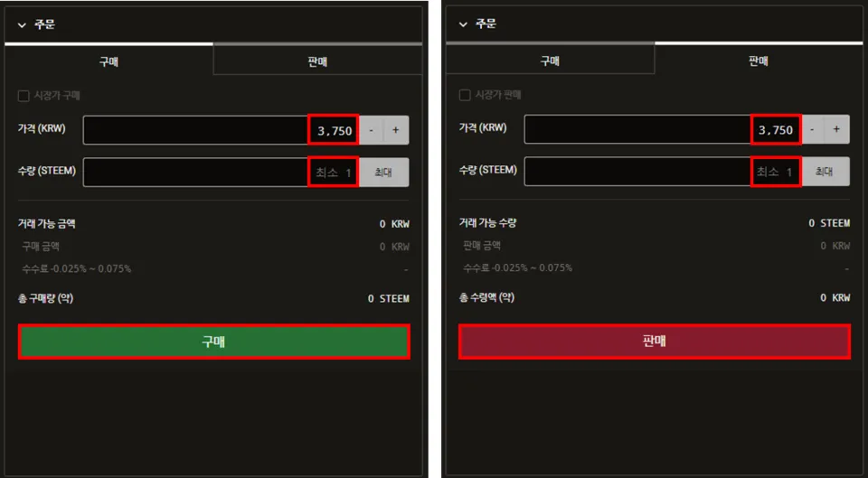Decrease buy price with minus button
The image size is (868, 478).
coord(371,130)
